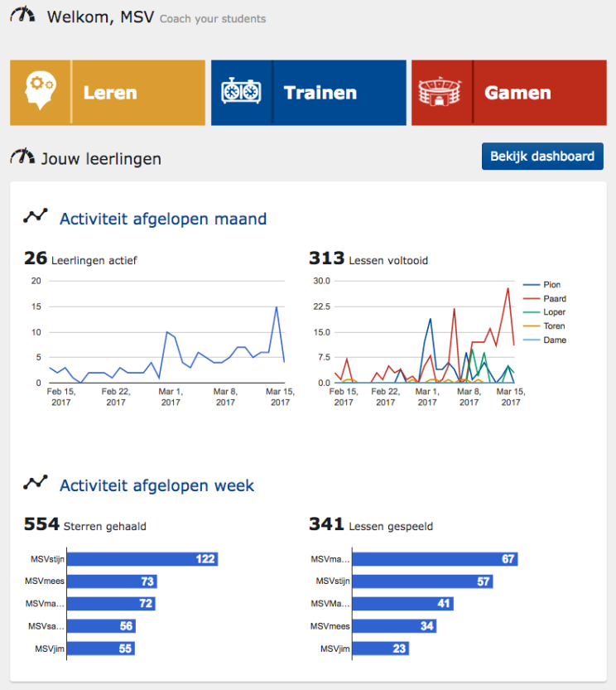616x690 pixels.
Task: Click the MSVjim bar showing 23 lessons
Action: 381,649
